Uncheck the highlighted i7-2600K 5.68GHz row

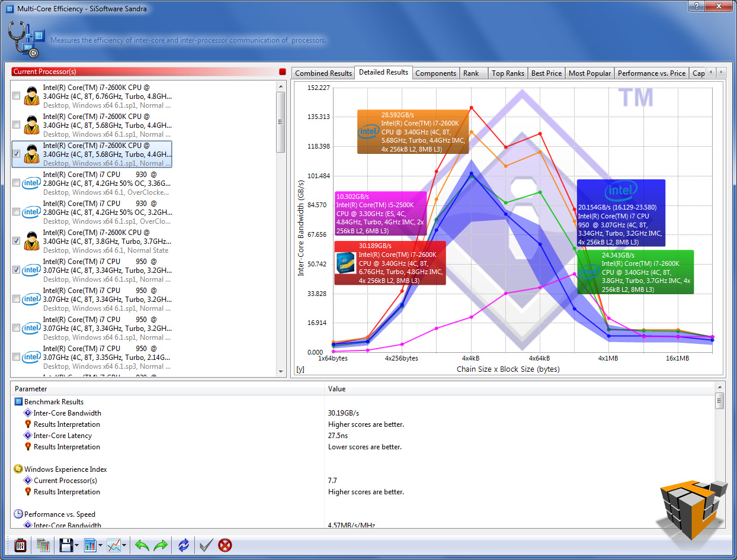pos(17,154)
